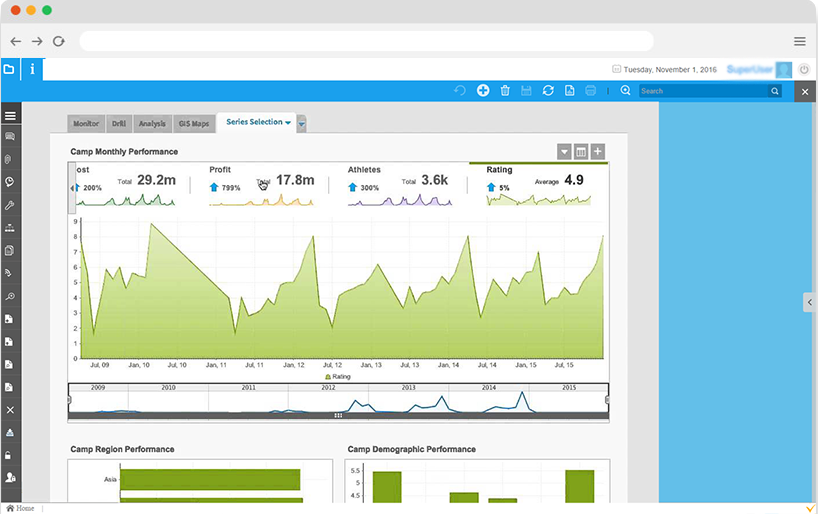Click the export document icon in toolbar

coord(569,91)
